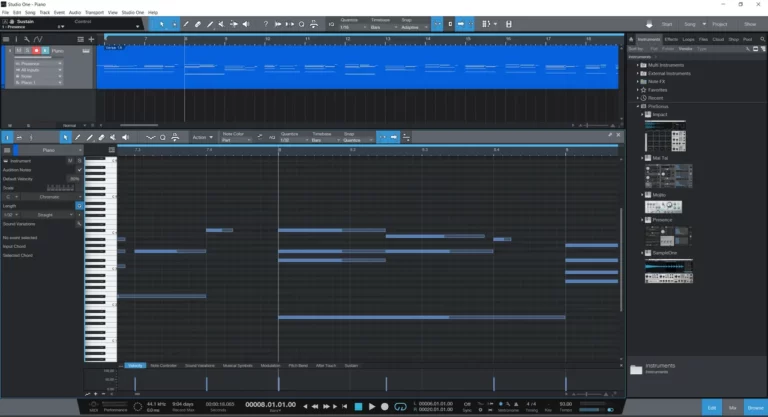The image size is (768, 417).
Task: Toggle editor Instrument Mute M button
Action: click(70, 161)
